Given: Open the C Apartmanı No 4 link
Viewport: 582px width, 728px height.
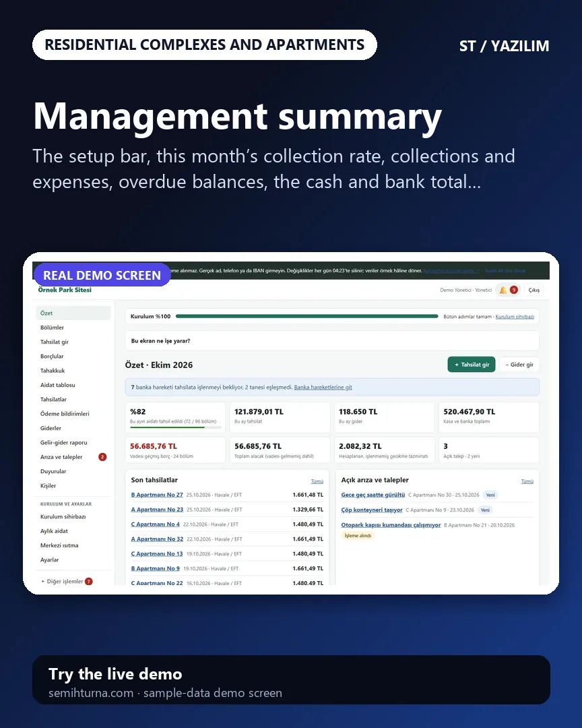Looking at the screenshot, I should 155,524.
